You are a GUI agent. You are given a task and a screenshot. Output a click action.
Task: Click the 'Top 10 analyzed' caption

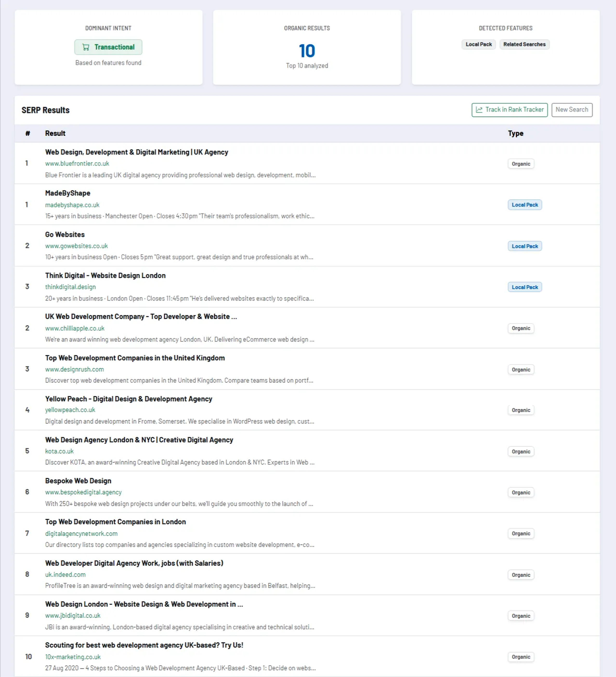coord(307,66)
